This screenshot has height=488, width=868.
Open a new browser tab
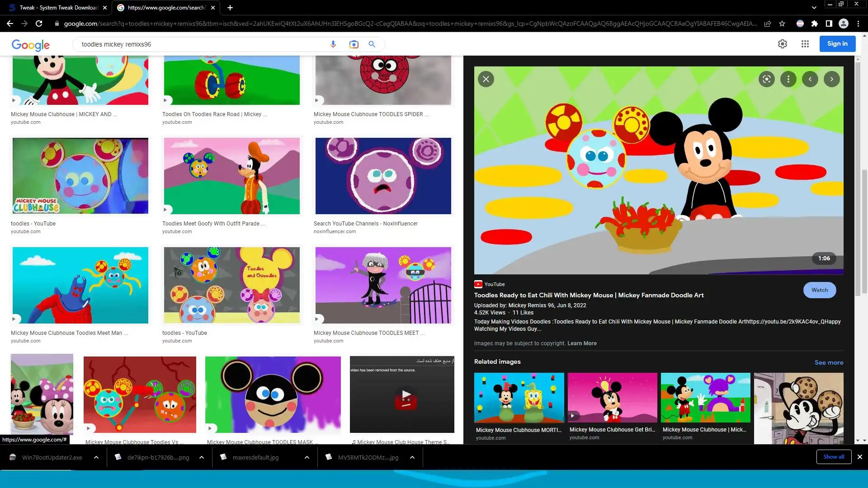(x=230, y=8)
